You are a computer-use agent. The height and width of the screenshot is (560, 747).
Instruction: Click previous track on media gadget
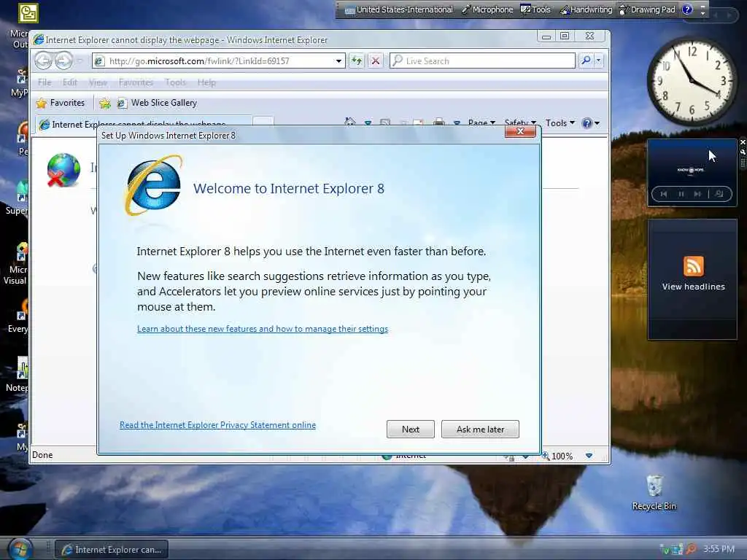[664, 194]
